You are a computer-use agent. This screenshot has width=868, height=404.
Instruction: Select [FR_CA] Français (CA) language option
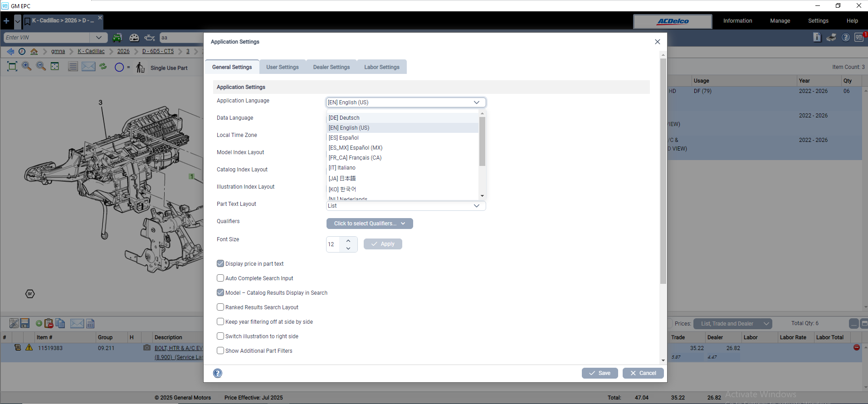click(x=402, y=158)
